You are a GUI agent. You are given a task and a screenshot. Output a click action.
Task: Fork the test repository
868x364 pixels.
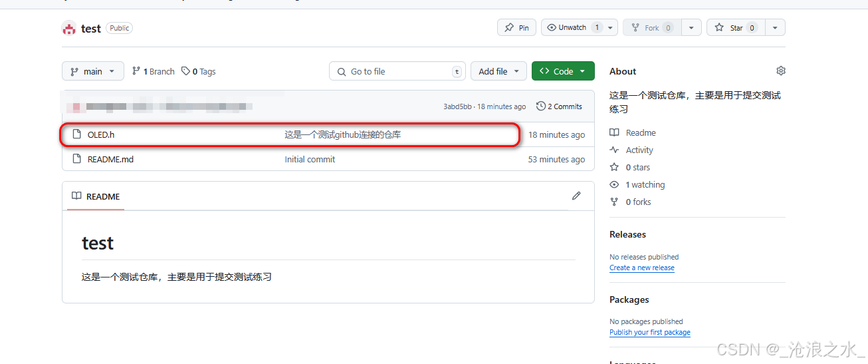pyautogui.click(x=651, y=27)
